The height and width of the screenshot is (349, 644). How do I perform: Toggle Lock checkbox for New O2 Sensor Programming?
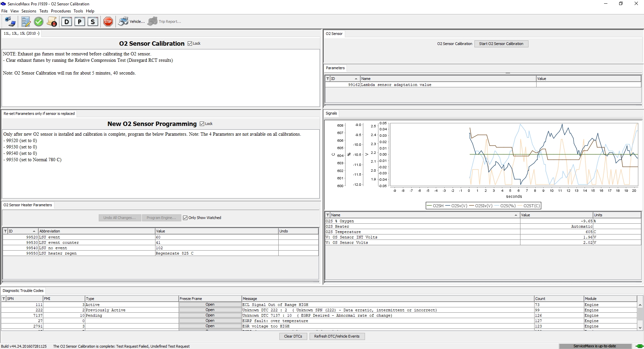click(202, 124)
